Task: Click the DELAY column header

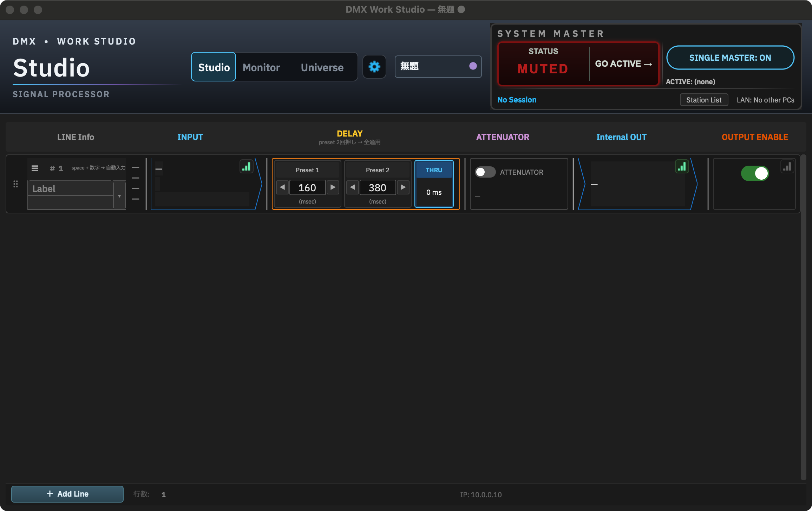Action: click(x=349, y=133)
